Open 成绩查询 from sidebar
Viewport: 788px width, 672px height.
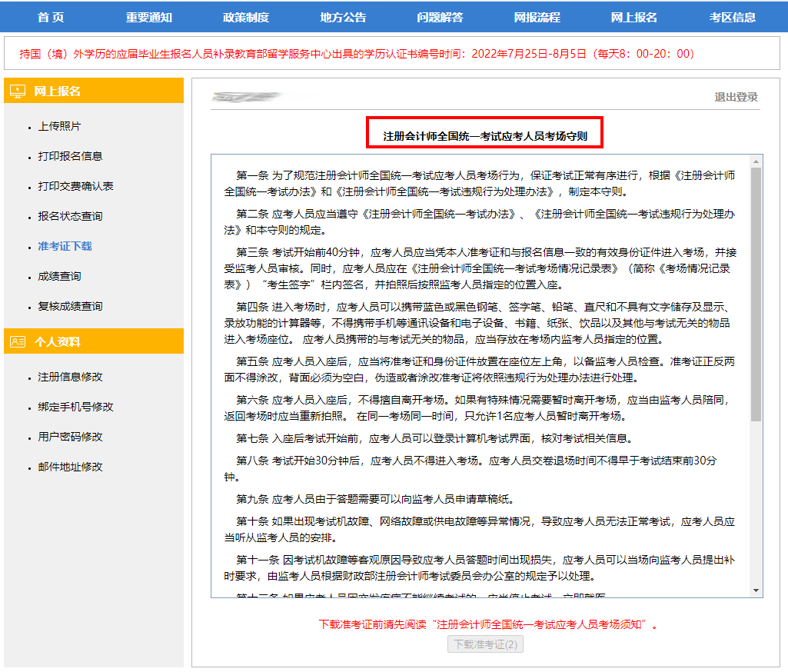(x=59, y=276)
